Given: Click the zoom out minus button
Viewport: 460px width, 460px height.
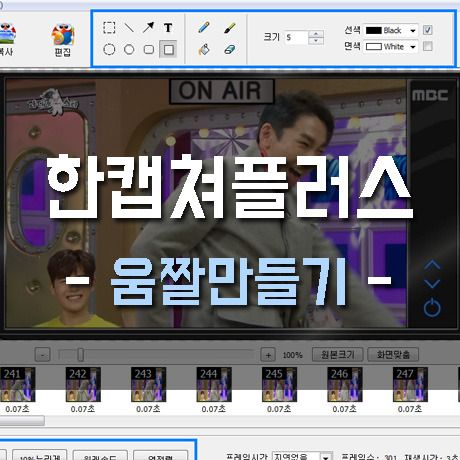Looking at the screenshot, I should (42, 355).
